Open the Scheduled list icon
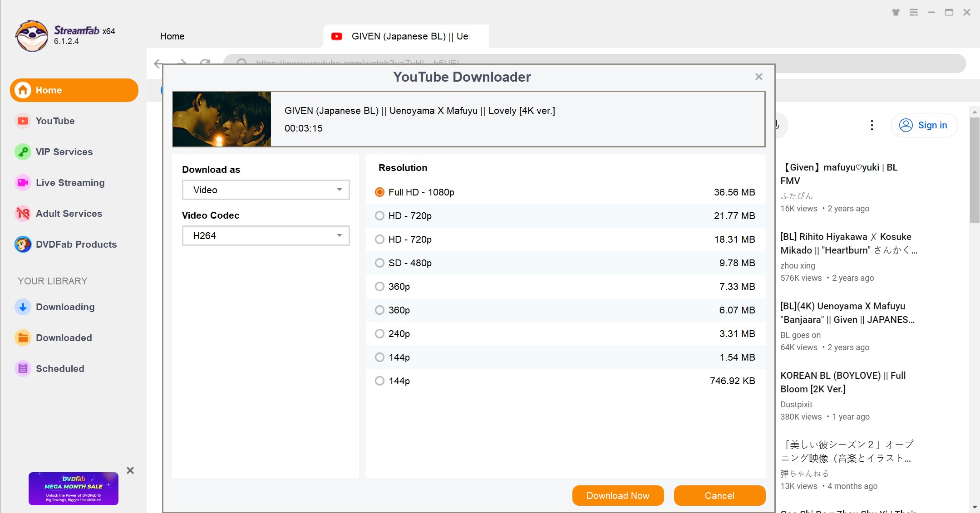980x513 pixels. [23, 369]
